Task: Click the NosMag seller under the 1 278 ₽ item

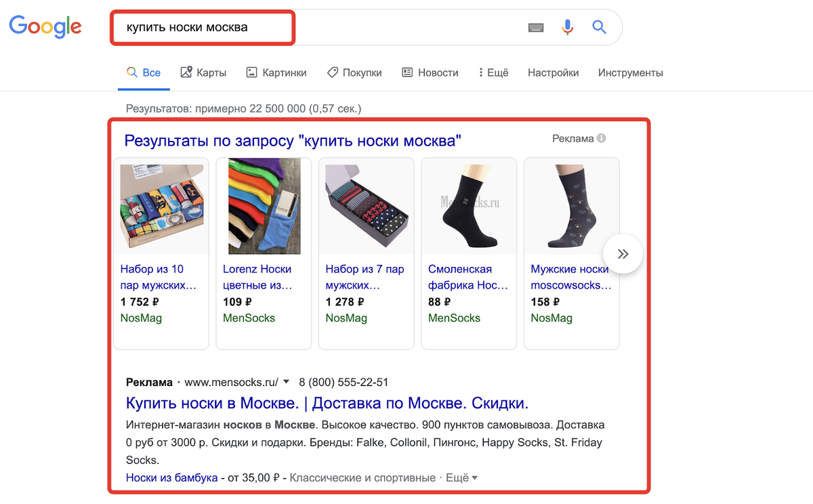Action: click(x=346, y=318)
